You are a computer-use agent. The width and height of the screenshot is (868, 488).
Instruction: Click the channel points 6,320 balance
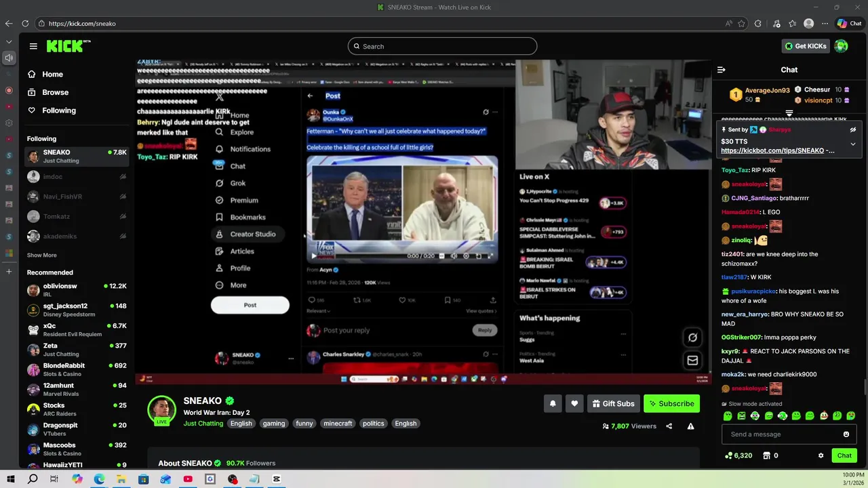[x=738, y=455]
